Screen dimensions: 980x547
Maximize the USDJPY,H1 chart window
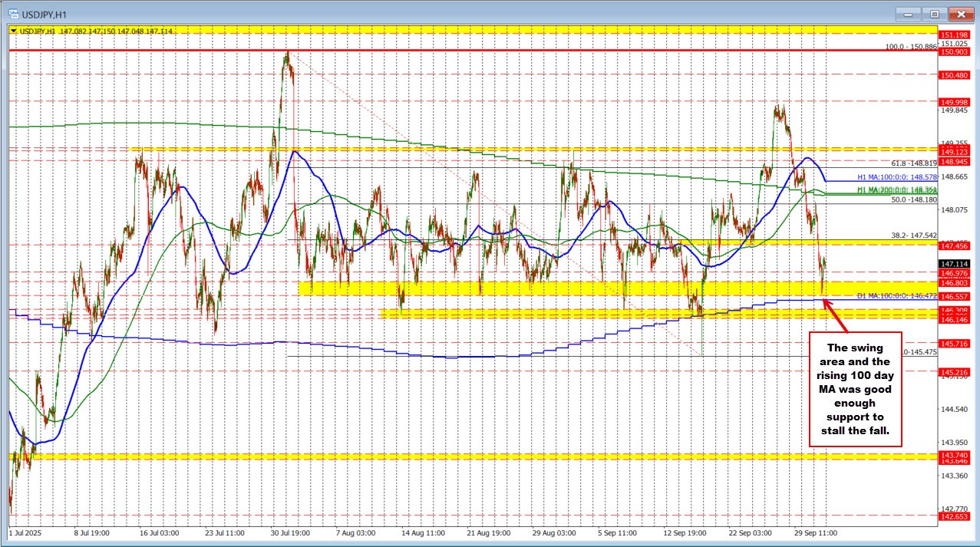pos(934,13)
